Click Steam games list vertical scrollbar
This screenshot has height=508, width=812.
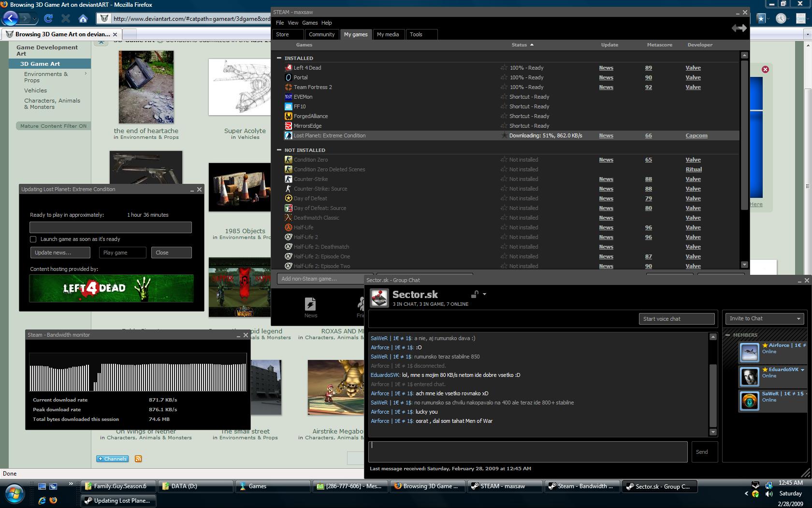click(744, 135)
